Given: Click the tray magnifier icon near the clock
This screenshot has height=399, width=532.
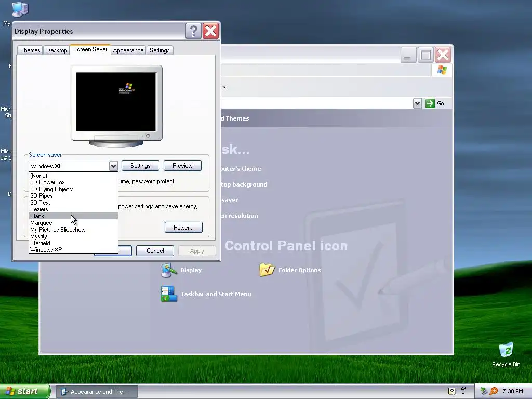Looking at the screenshot, I should pyautogui.click(x=494, y=391).
